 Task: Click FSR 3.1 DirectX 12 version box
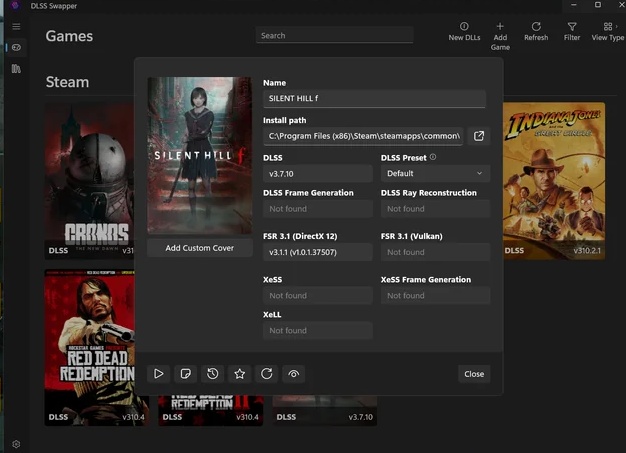pos(318,252)
